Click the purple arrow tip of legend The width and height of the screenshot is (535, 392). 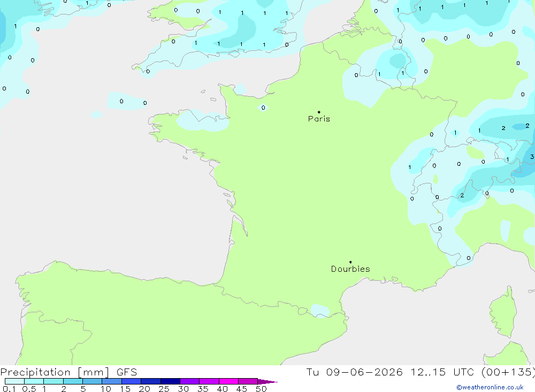[267, 381]
